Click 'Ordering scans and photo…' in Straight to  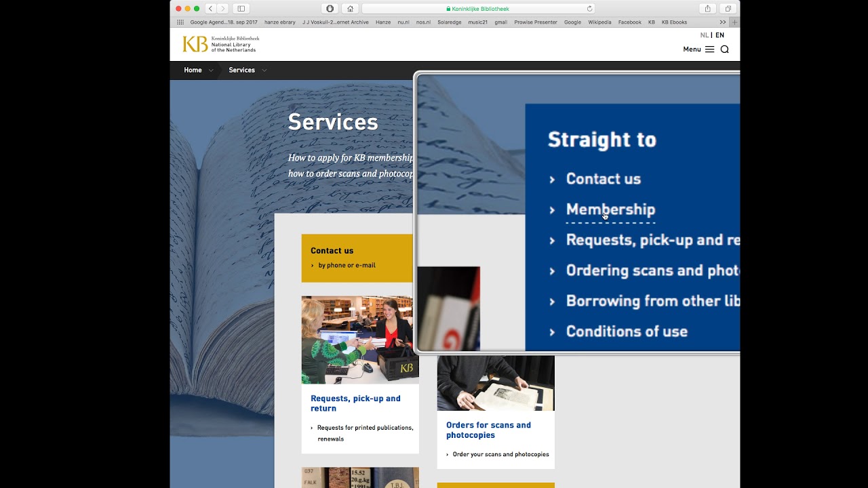(x=652, y=270)
